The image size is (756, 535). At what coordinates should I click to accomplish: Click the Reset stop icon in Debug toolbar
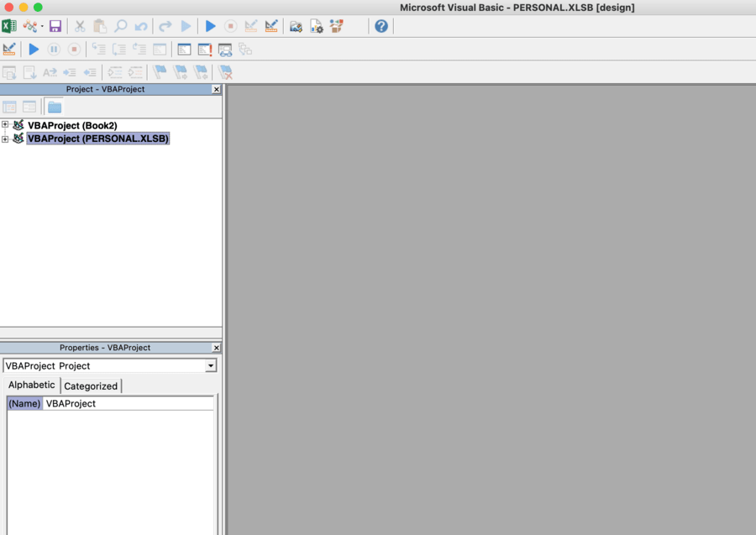tap(74, 50)
